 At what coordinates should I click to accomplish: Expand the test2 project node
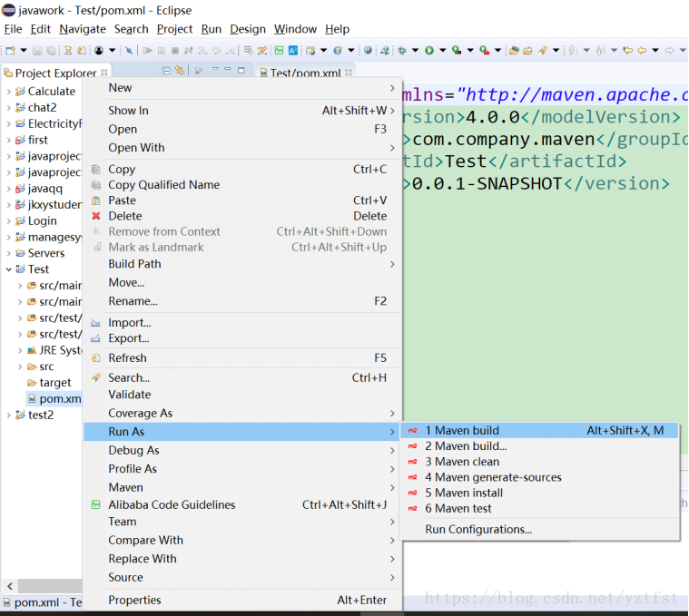9,416
